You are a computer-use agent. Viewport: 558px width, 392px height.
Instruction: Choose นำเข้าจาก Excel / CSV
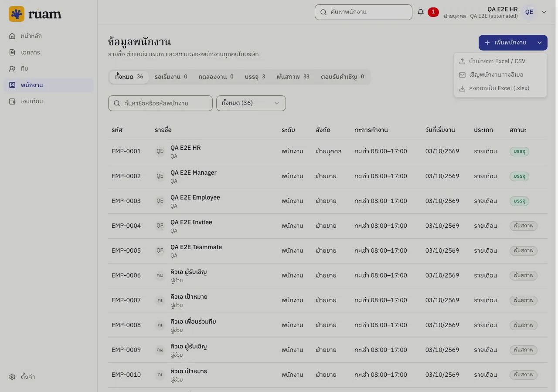tap(500, 61)
